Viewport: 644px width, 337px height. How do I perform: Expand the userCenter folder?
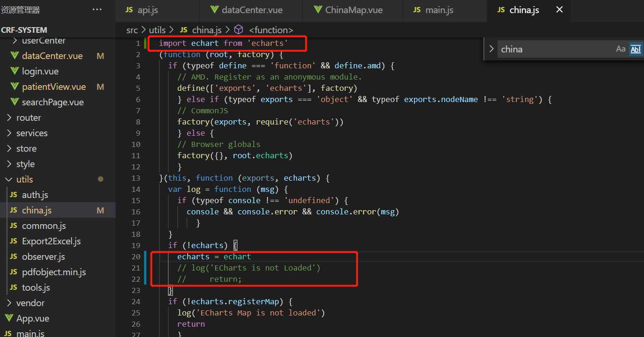click(x=14, y=41)
